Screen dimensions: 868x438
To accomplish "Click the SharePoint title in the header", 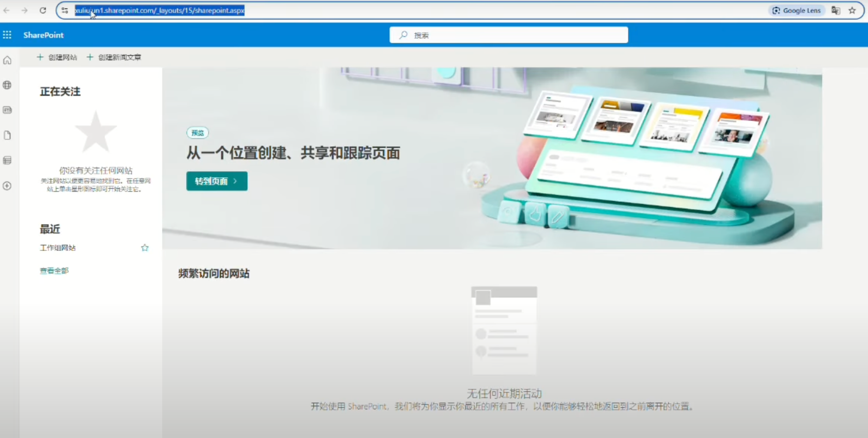I will point(43,35).
